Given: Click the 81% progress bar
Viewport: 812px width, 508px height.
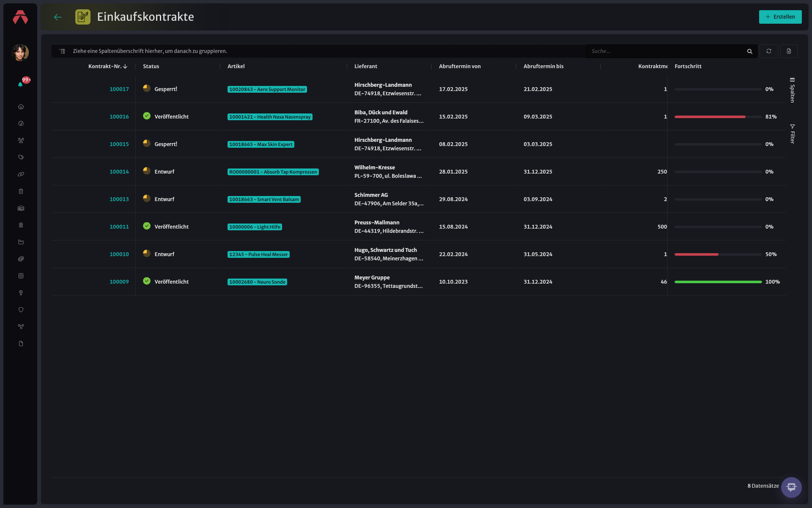Looking at the screenshot, I should [x=718, y=117].
